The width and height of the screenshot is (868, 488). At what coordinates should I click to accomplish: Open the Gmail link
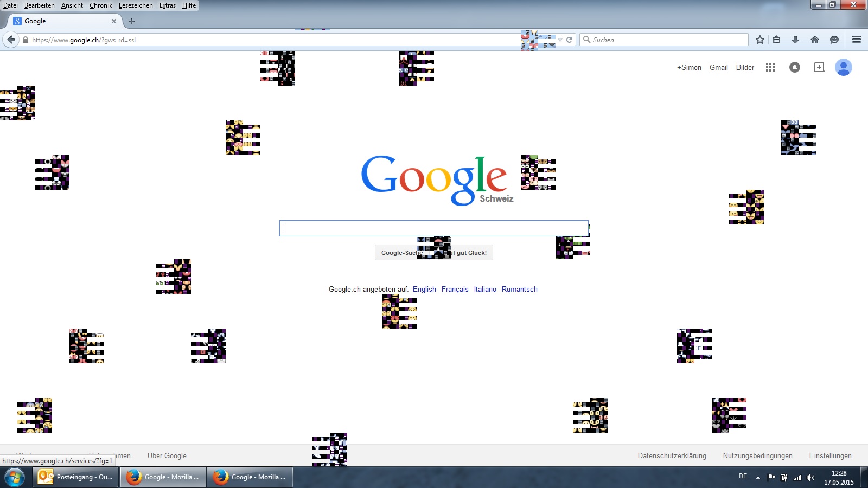[x=719, y=67]
